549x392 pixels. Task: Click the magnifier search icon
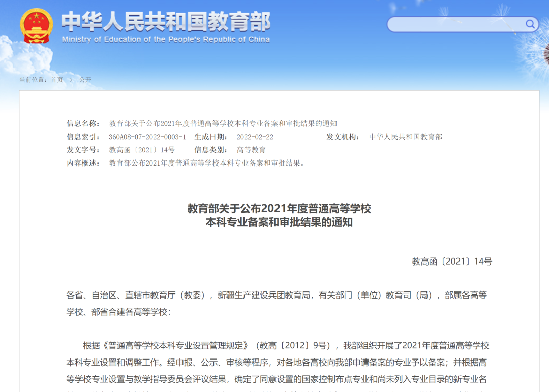(x=530, y=24)
